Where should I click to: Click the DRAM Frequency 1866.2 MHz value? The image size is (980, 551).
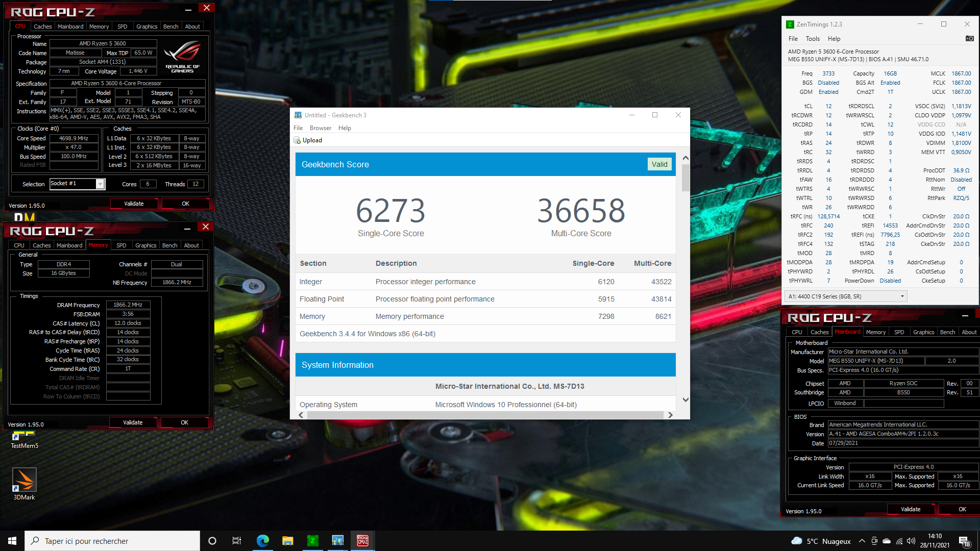point(128,305)
